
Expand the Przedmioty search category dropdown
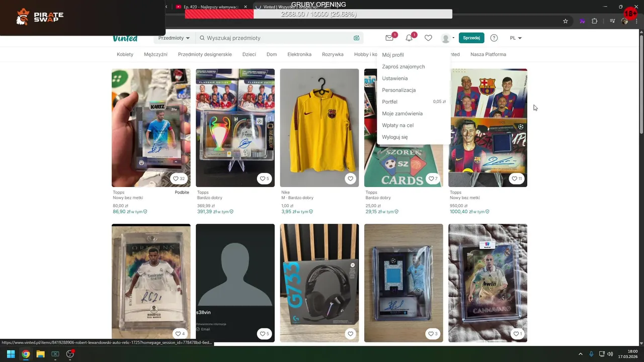174,38
